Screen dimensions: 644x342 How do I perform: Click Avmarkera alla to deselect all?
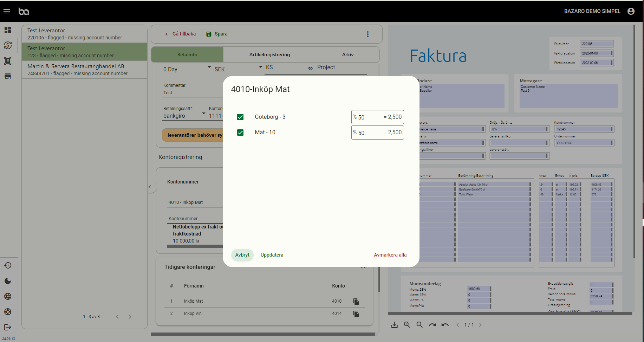point(390,255)
